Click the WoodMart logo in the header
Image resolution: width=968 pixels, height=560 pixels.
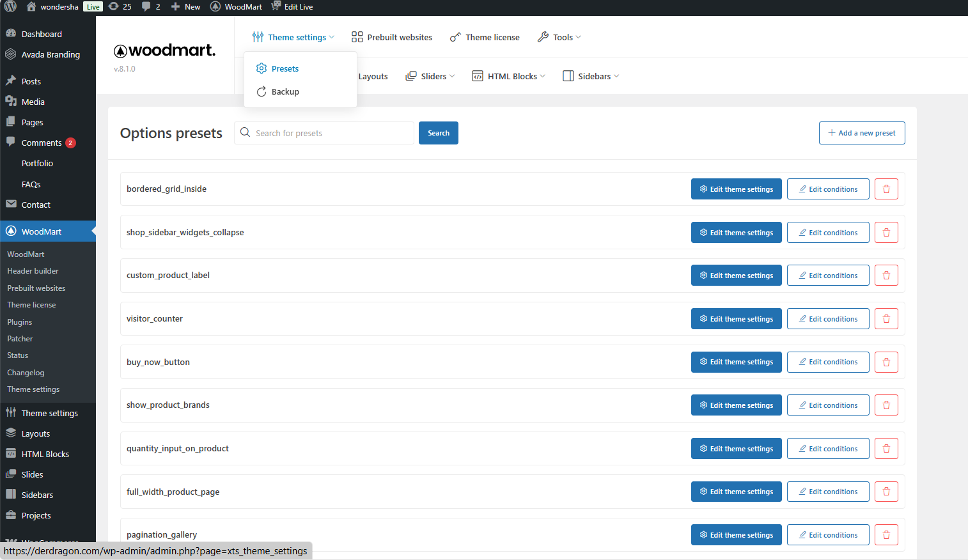[x=164, y=51]
